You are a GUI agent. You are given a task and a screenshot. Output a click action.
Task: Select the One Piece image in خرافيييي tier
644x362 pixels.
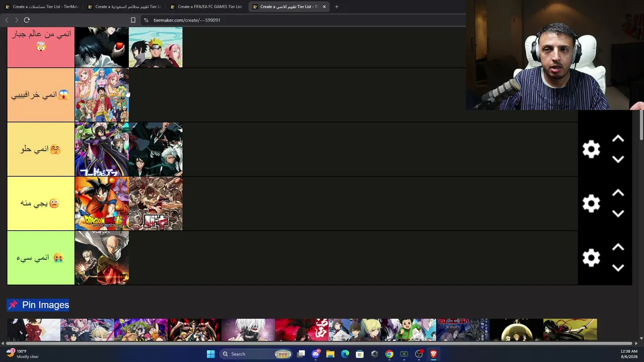[x=102, y=95]
